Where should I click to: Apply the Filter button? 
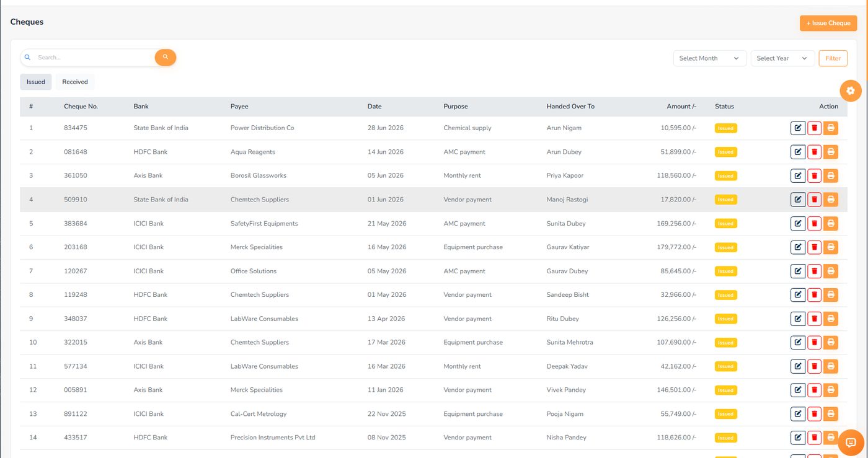[x=833, y=58]
